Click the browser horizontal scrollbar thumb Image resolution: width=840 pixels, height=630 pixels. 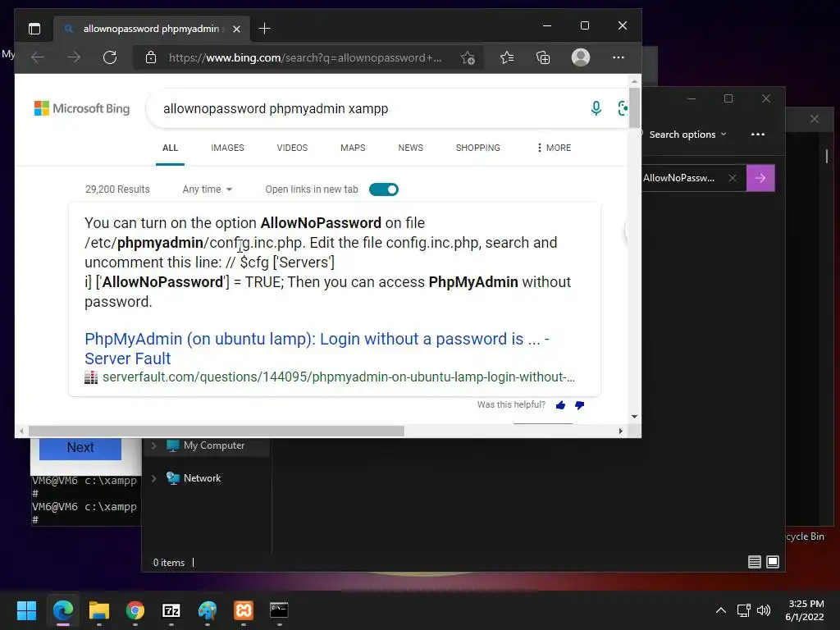(217, 431)
